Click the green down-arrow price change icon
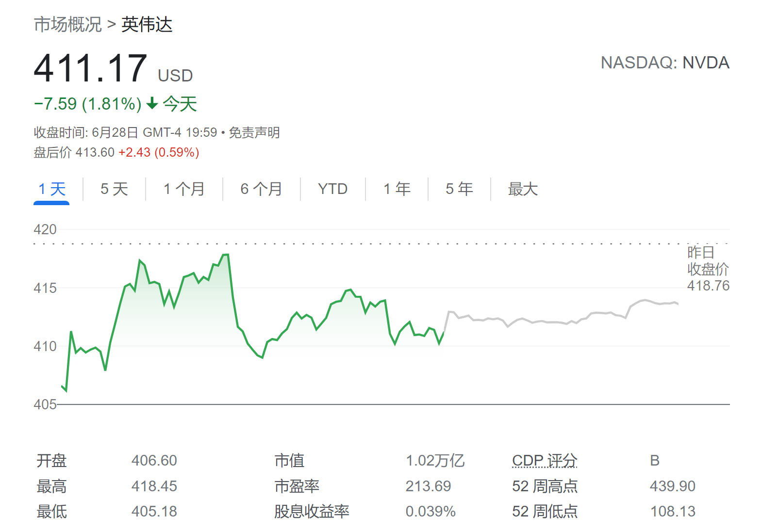 [152, 103]
